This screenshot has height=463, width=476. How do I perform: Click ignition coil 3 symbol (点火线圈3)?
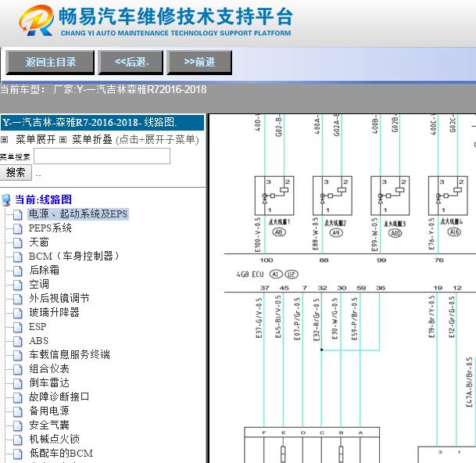tap(390, 196)
